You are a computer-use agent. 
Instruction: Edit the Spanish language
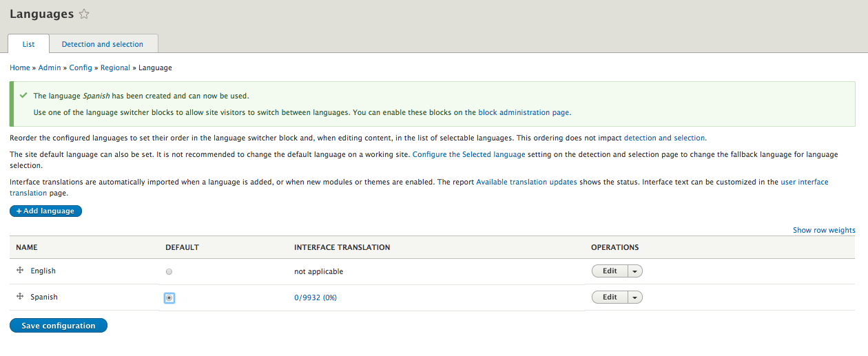610,297
